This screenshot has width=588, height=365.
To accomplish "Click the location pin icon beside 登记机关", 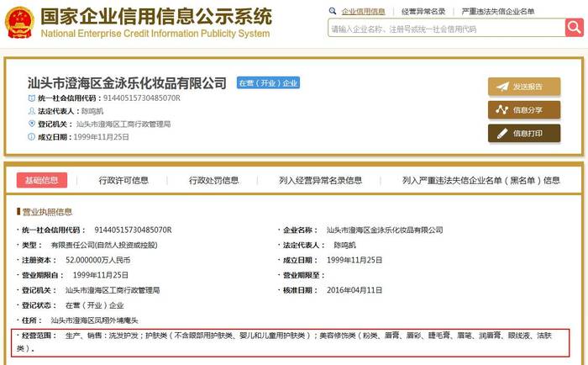I will [x=32, y=124].
